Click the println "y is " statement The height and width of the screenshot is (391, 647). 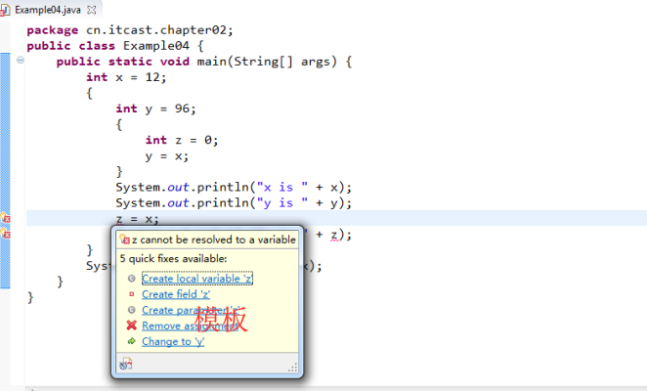234,203
